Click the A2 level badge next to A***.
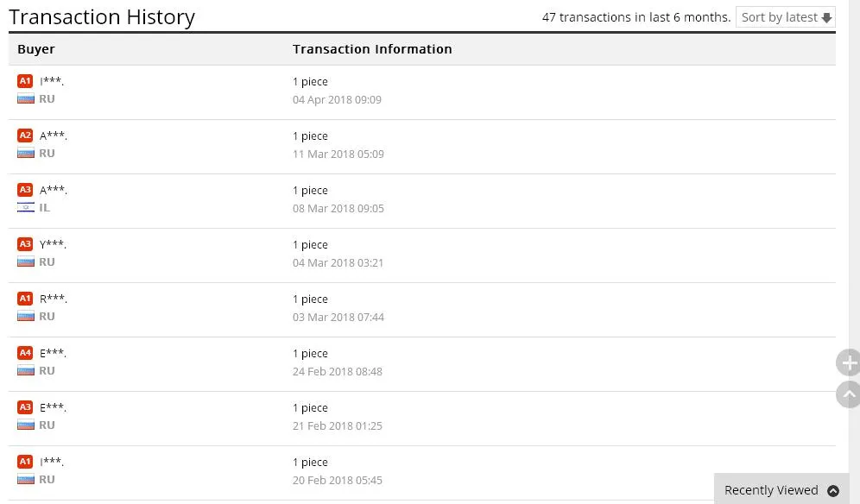The image size is (860, 504). coord(25,135)
